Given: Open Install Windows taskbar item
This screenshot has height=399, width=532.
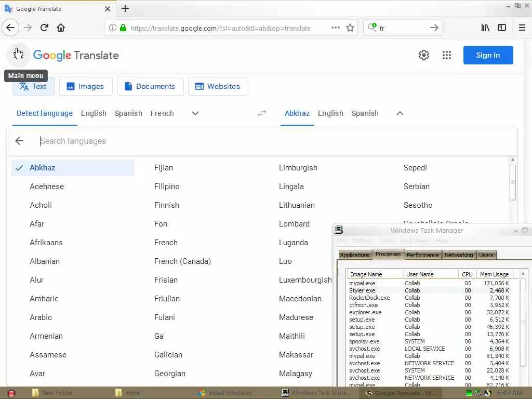Looking at the screenshot, I should (225, 393).
